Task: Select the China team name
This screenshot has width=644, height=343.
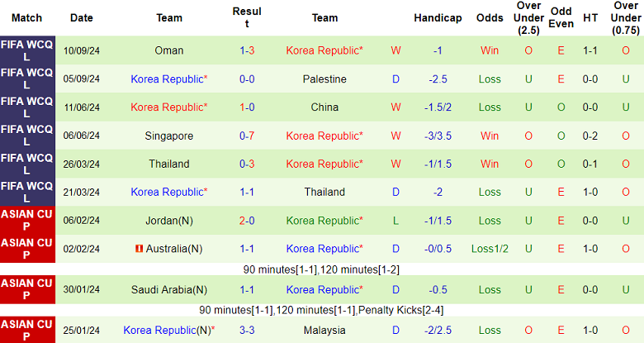Action: click(x=324, y=107)
